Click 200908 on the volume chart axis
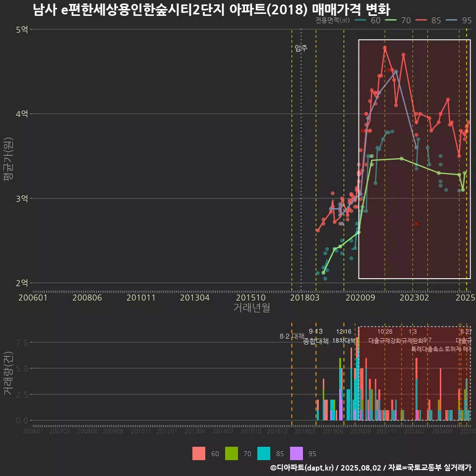 click(113, 431)
